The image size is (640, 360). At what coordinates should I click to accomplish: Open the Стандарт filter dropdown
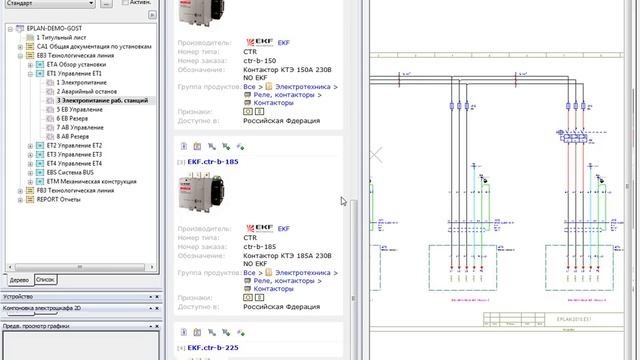point(91,3)
